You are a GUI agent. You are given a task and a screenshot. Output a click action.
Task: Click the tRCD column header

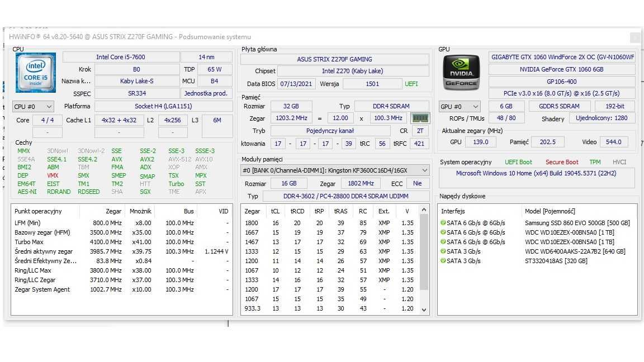pyautogui.click(x=297, y=211)
